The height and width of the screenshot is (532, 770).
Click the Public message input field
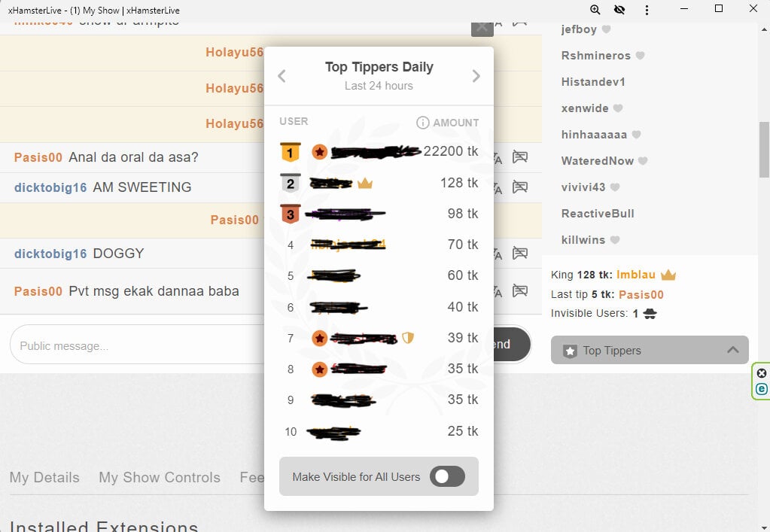click(x=135, y=346)
